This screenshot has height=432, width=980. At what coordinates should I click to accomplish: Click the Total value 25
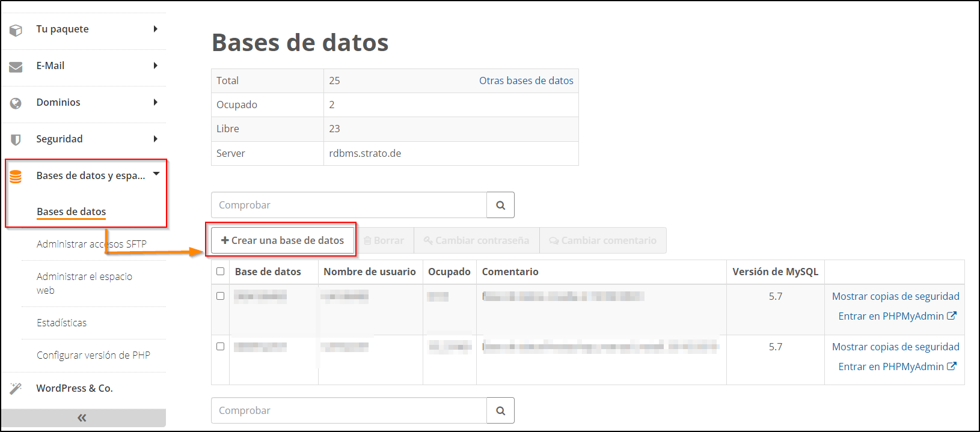click(x=334, y=81)
